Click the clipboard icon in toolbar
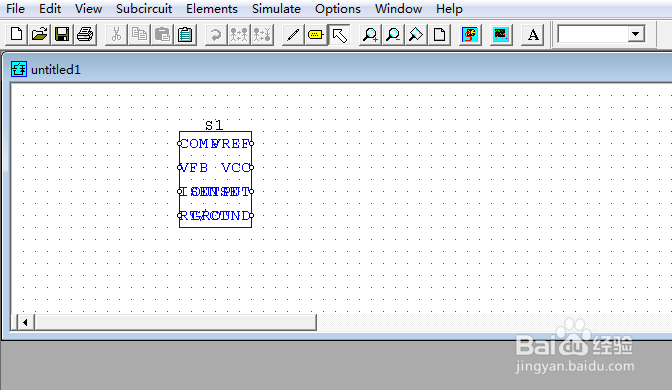Image resolution: width=672 pixels, height=390 pixels. (x=185, y=34)
